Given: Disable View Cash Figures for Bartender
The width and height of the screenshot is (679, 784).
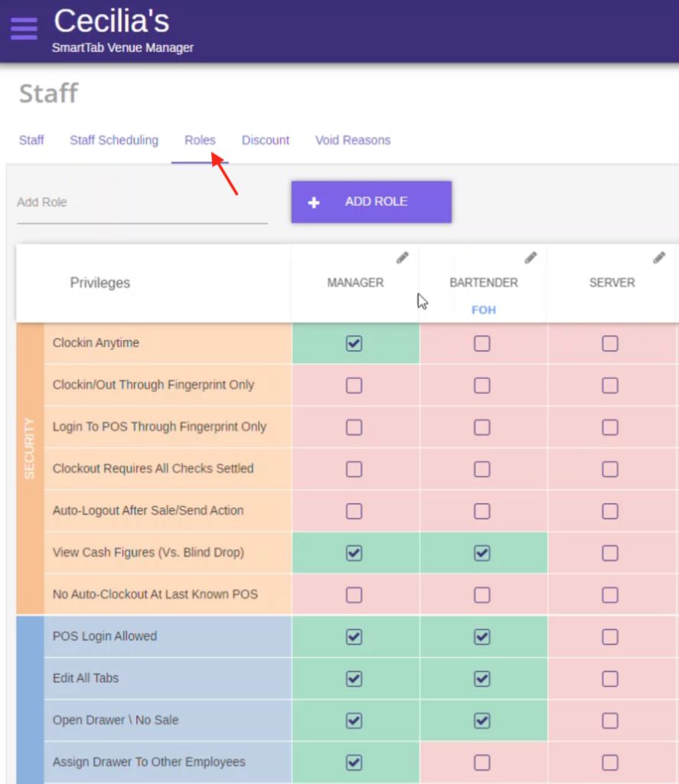Looking at the screenshot, I should click(482, 553).
